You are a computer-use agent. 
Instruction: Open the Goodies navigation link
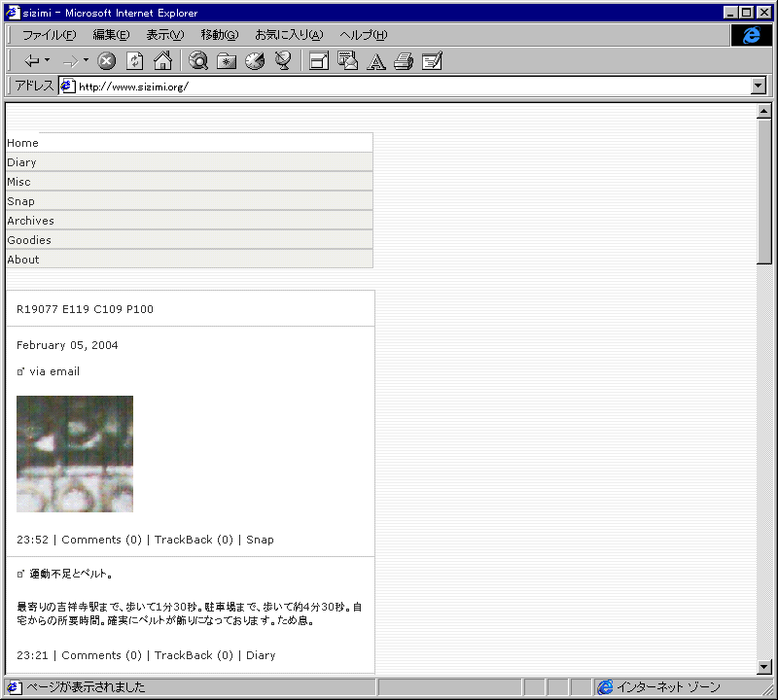(x=29, y=240)
